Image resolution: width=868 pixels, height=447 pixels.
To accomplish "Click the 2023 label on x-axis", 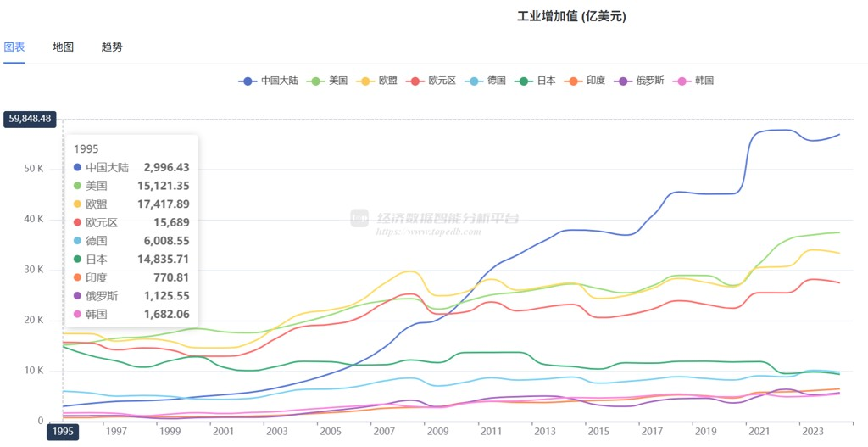I will tap(812, 431).
